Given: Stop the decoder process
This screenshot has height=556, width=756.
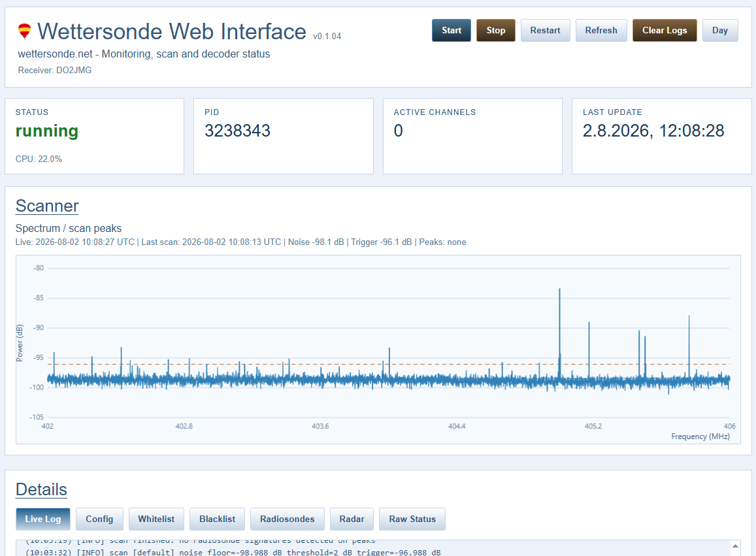Looking at the screenshot, I should click(x=496, y=30).
